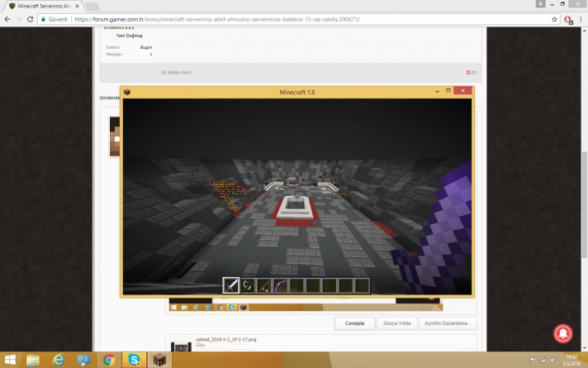Click the red notification bell button
Screen dimensions: 588x368
click(563, 333)
